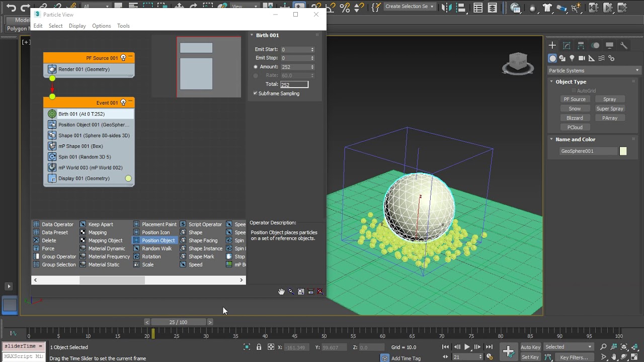The image size is (644, 362).
Task: Toggle the Subframe Sampling checkbox
Action: coord(255,94)
